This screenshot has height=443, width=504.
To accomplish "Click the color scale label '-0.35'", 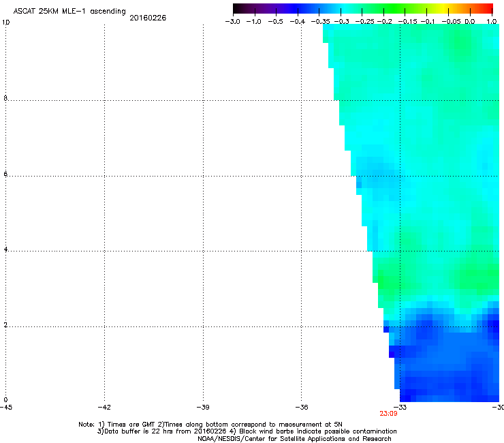I will click(x=320, y=22).
